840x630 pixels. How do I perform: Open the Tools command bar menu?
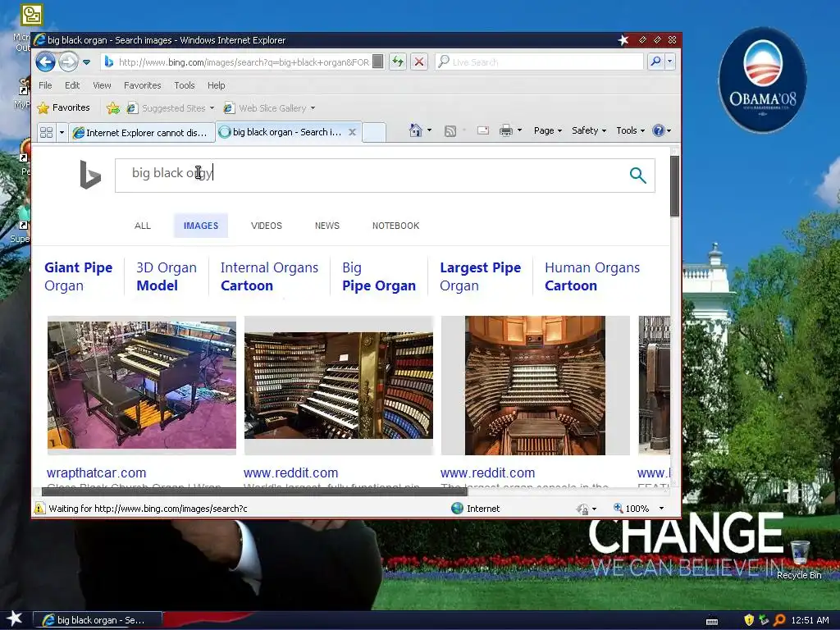pyautogui.click(x=630, y=130)
